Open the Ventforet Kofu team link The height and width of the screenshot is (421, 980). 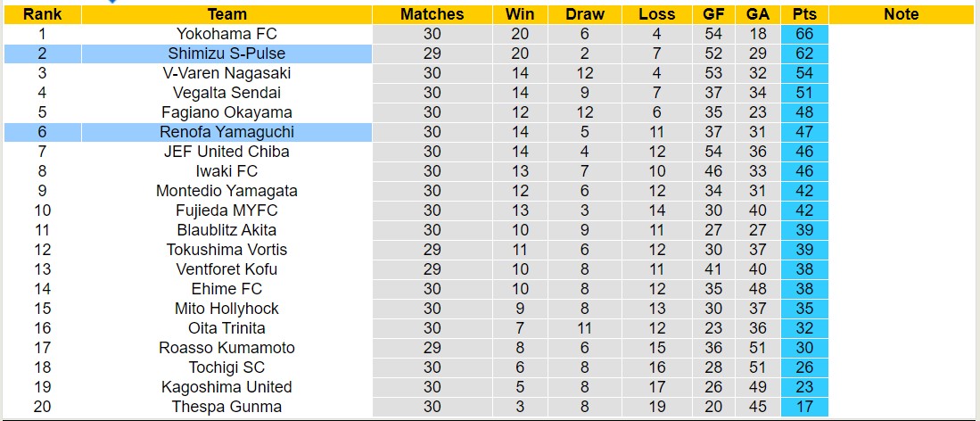click(x=226, y=269)
